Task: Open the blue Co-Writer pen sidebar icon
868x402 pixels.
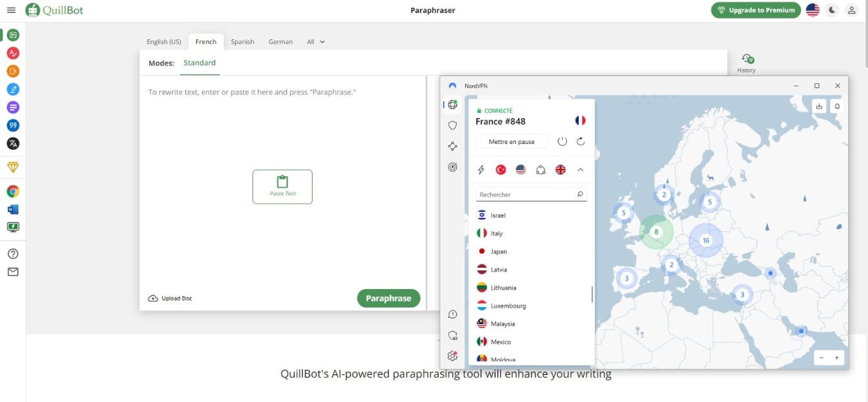Action: (x=13, y=89)
